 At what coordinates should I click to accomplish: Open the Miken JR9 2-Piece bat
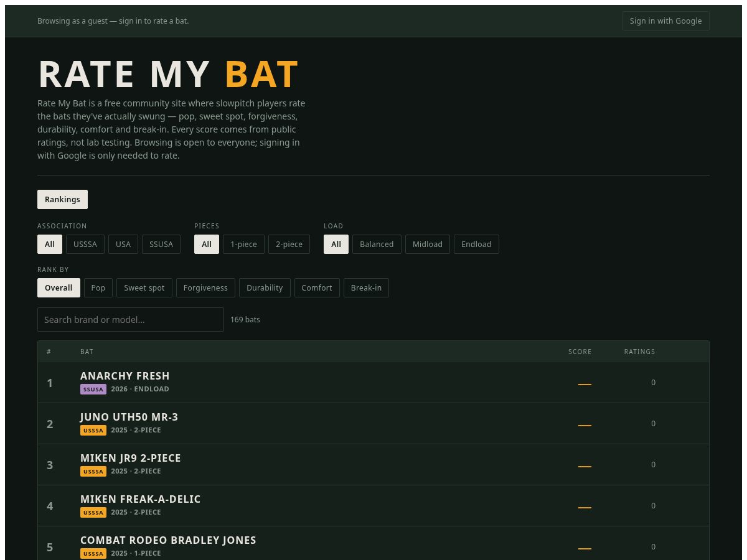coord(374,465)
